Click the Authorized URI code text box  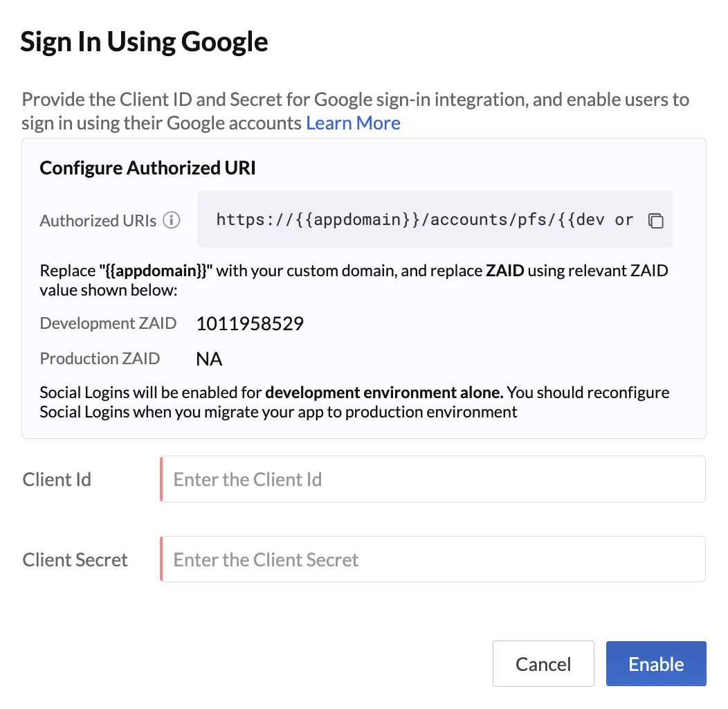tap(435, 219)
